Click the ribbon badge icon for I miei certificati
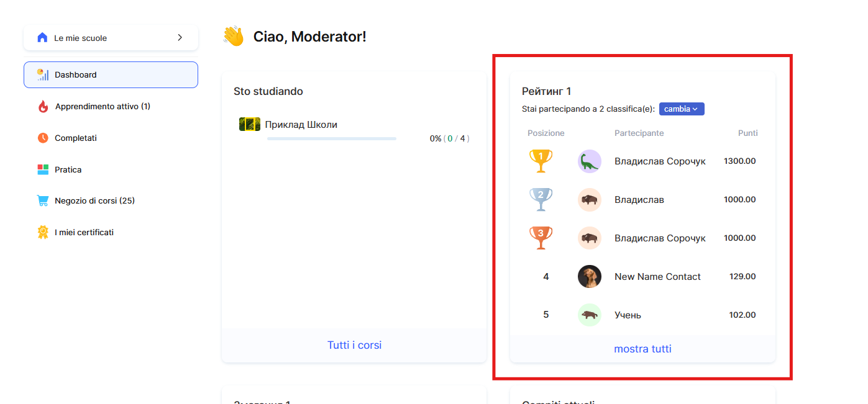 (43, 232)
